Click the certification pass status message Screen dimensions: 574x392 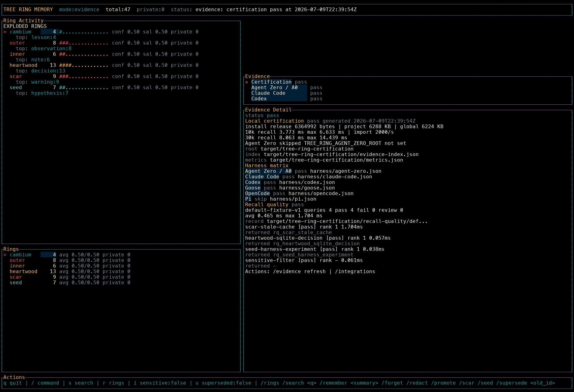click(x=276, y=10)
